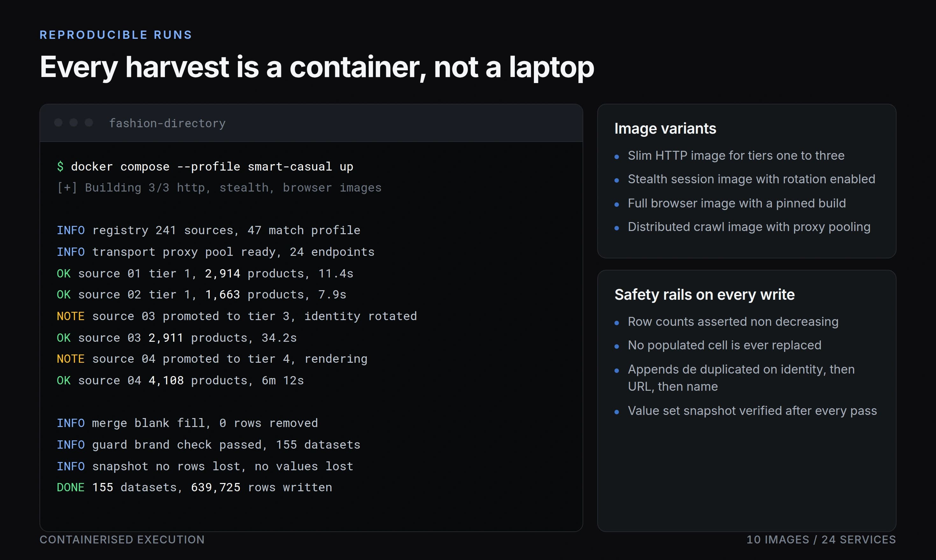936x560 pixels.
Task: Select the DONE 155 datasets log line
Action: (x=195, y=487)
